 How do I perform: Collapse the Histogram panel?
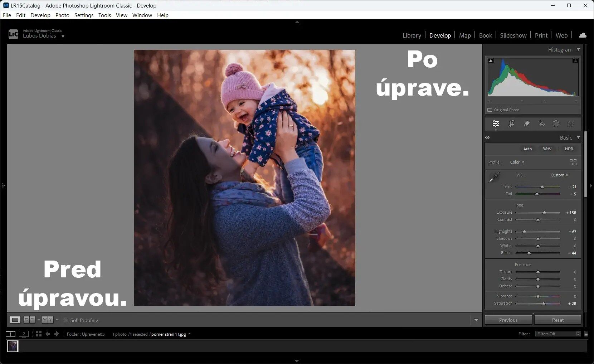pyautogui.click(x=578, y=49)
